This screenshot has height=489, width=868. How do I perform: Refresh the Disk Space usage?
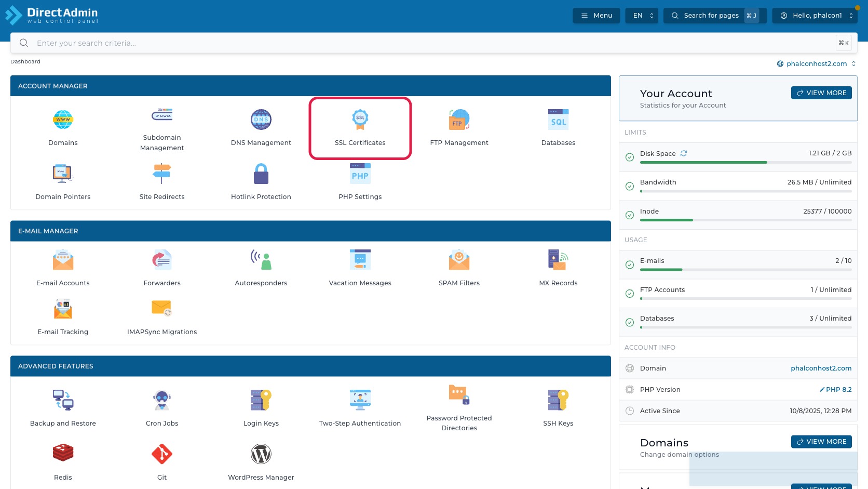point(684,153)
